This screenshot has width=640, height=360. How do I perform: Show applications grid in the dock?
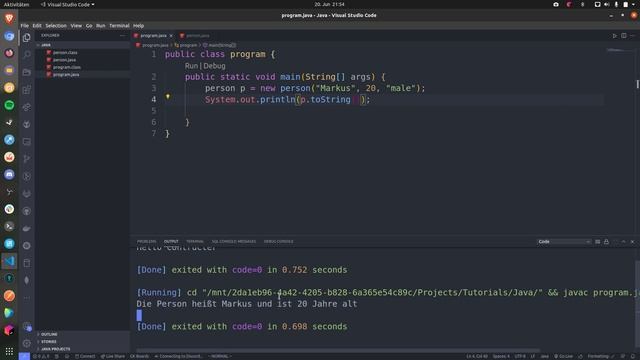(x=9, y=351)
